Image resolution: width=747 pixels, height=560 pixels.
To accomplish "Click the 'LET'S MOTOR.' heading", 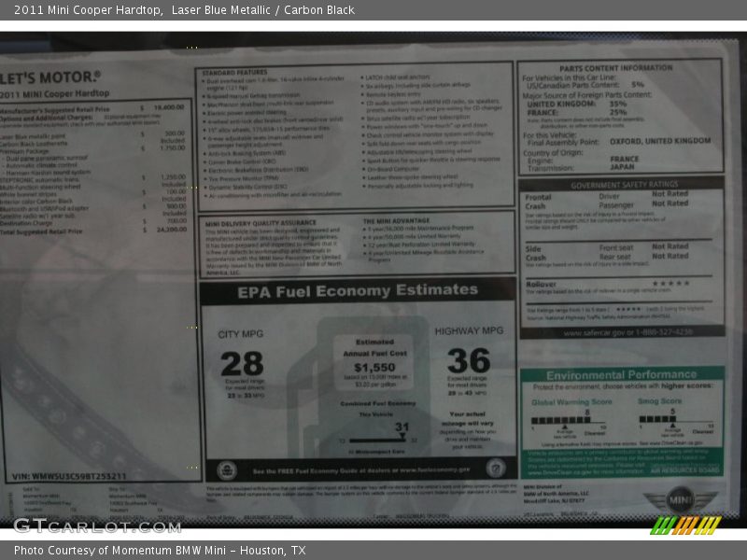I will pyautogui.click(x=50, y=77).
